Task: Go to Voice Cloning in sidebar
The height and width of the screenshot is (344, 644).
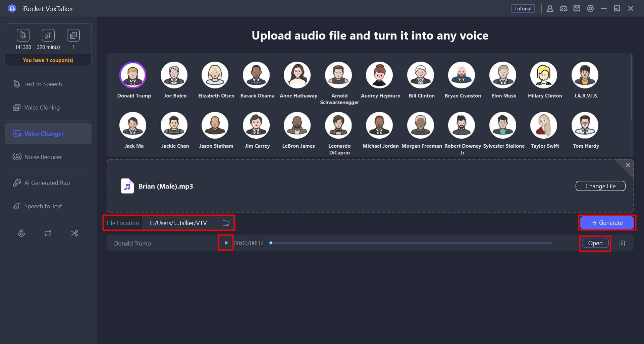Action: click(48, 108)
